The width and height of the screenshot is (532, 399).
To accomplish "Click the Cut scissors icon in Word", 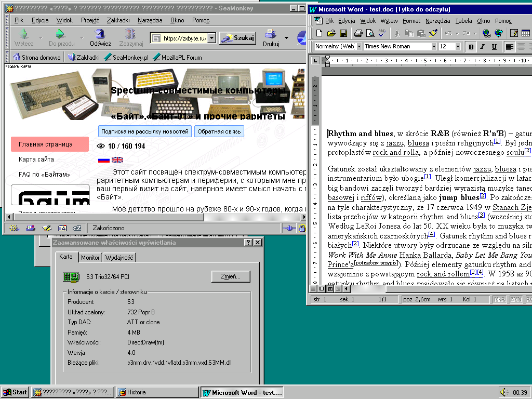I will [x=397, y=33].
